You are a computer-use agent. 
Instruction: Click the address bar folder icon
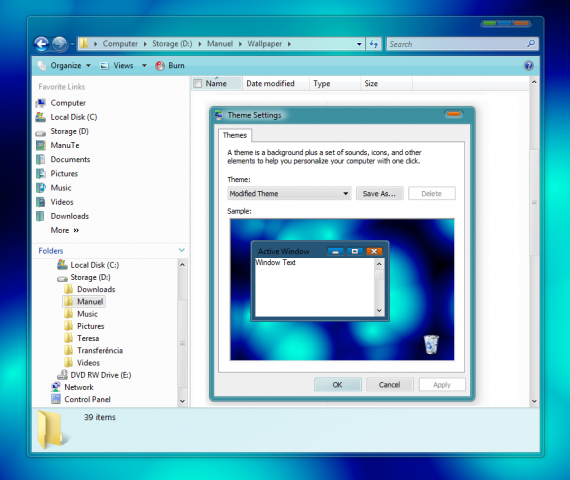click(84, 44)
